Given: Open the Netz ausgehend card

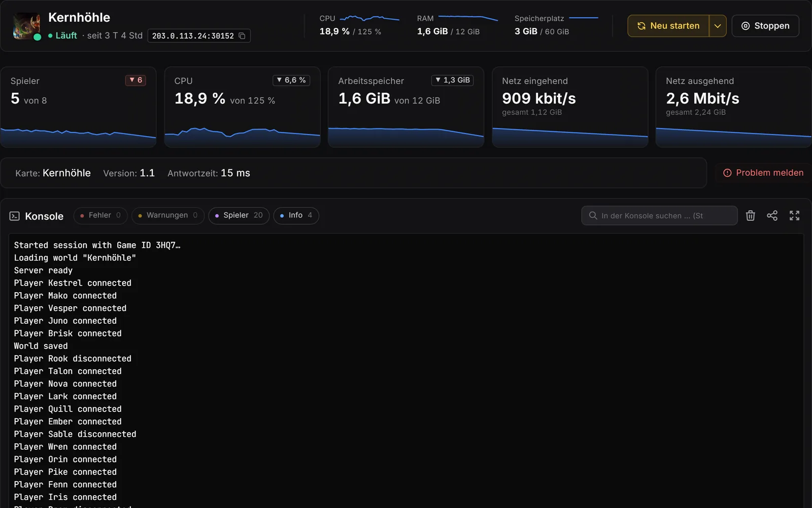Looking at the screenshot, I should pyautogui.click(x=733, y=107).
